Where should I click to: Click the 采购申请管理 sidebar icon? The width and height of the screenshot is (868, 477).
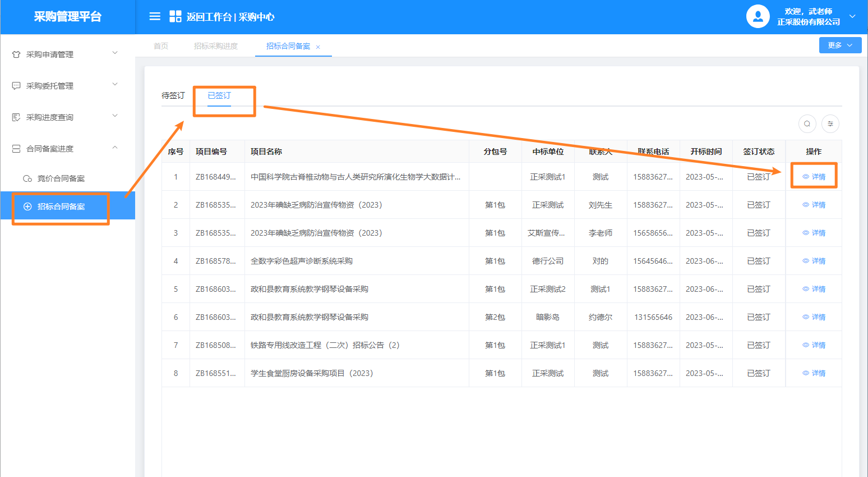[x=16, y=54]
